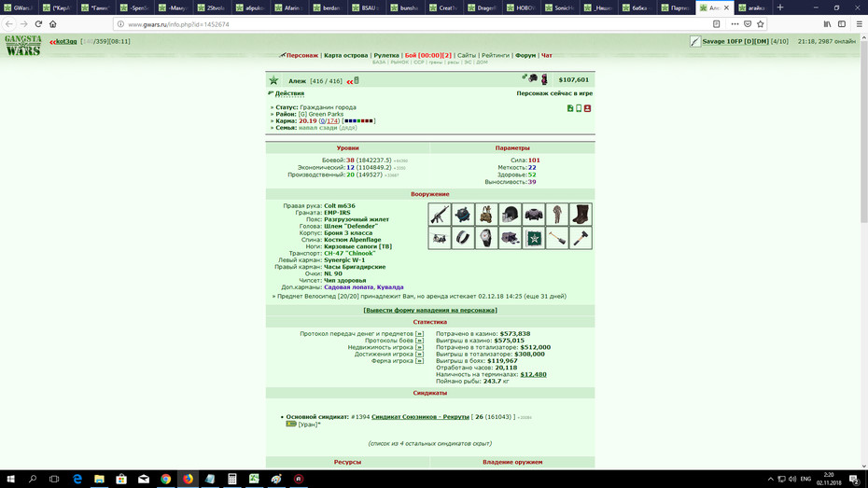Switch to the агайка browser tab
Screen dimensions: 868x488
753,7
